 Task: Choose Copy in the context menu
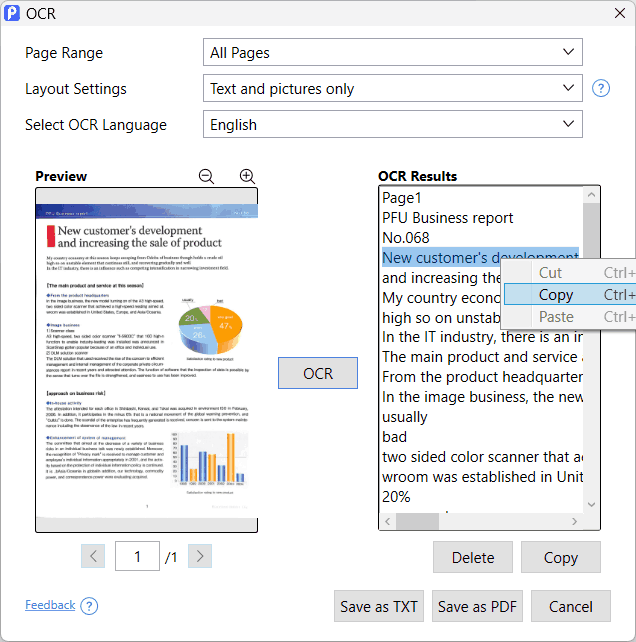[570, 294]
